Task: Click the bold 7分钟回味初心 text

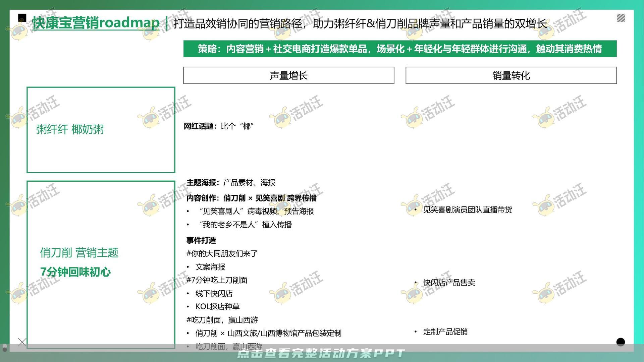Action: (75, 272)
